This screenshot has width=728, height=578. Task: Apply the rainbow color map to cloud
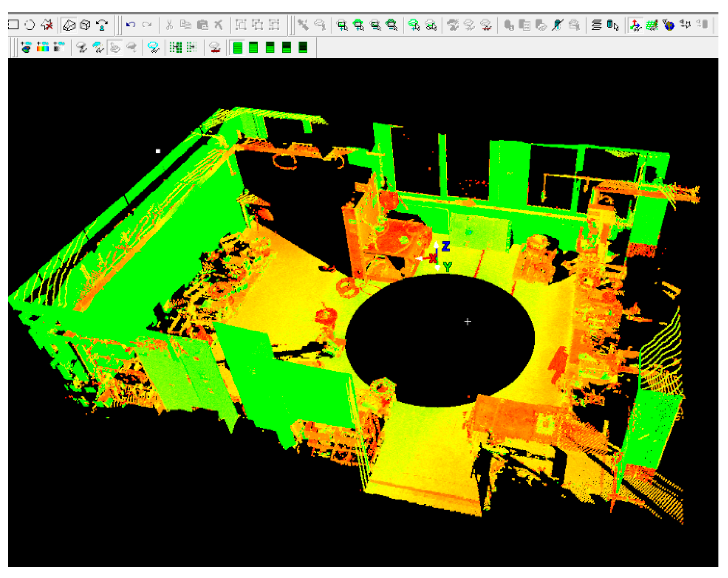[43, 47]
